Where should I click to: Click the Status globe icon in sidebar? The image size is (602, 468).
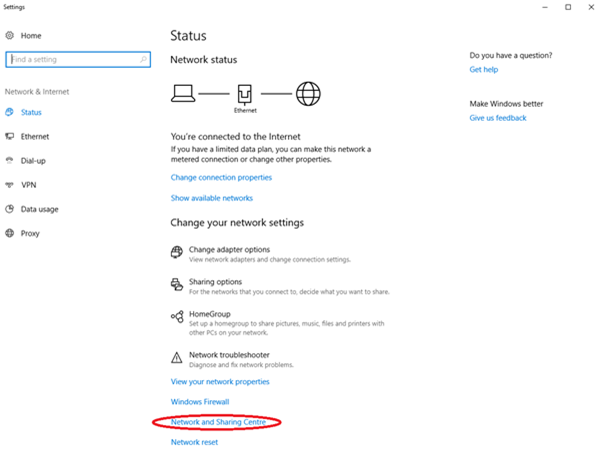tap(10, 113)
